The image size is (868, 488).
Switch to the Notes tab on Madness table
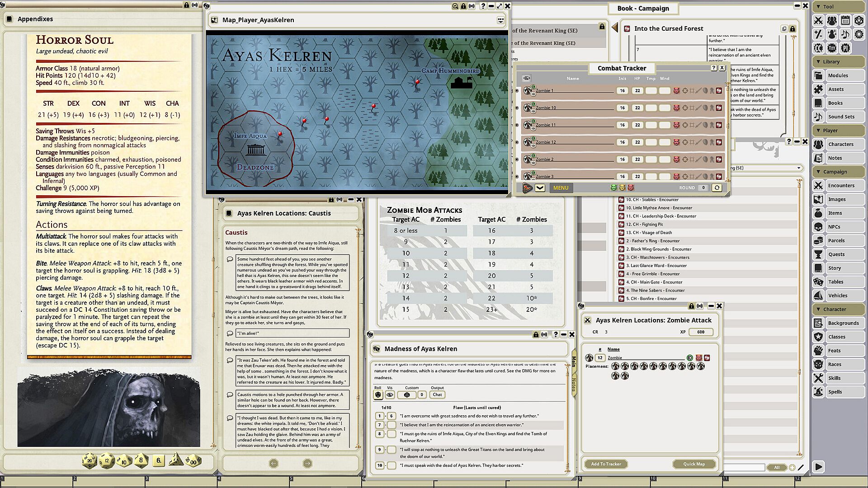pyautogui.click(x=574, y=385)
